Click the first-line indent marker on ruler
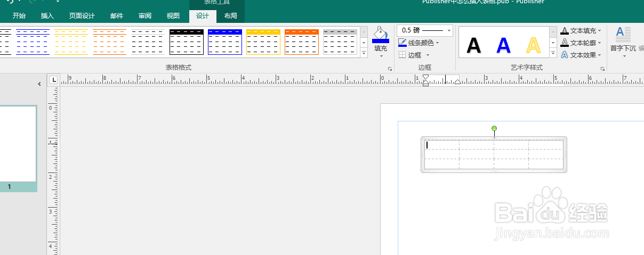The image size is (644, 255). (425, 78)
